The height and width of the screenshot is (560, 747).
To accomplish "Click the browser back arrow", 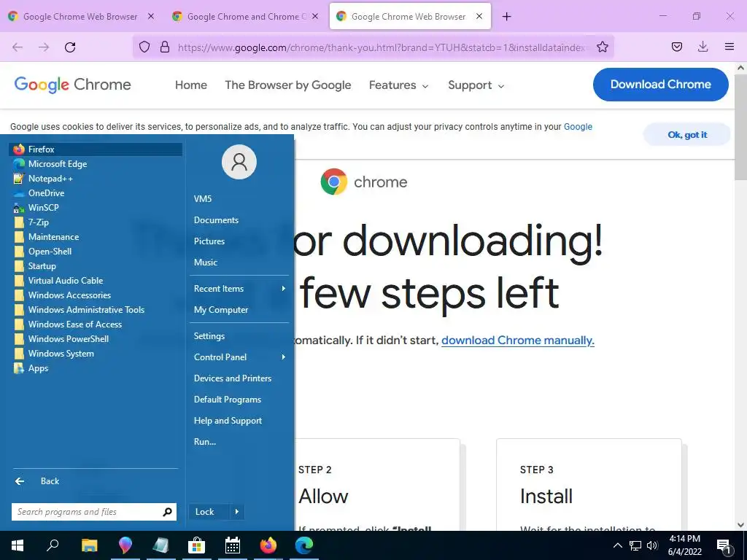I will point(18,47).
